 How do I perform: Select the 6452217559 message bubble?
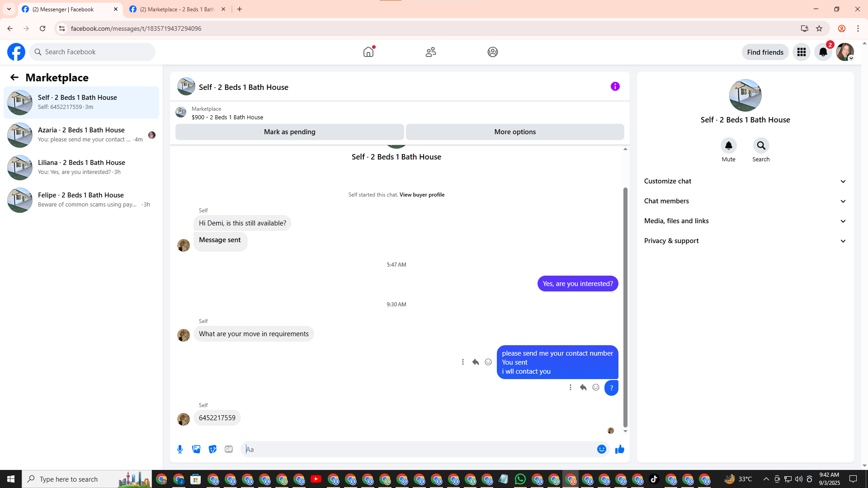(217, 418)
